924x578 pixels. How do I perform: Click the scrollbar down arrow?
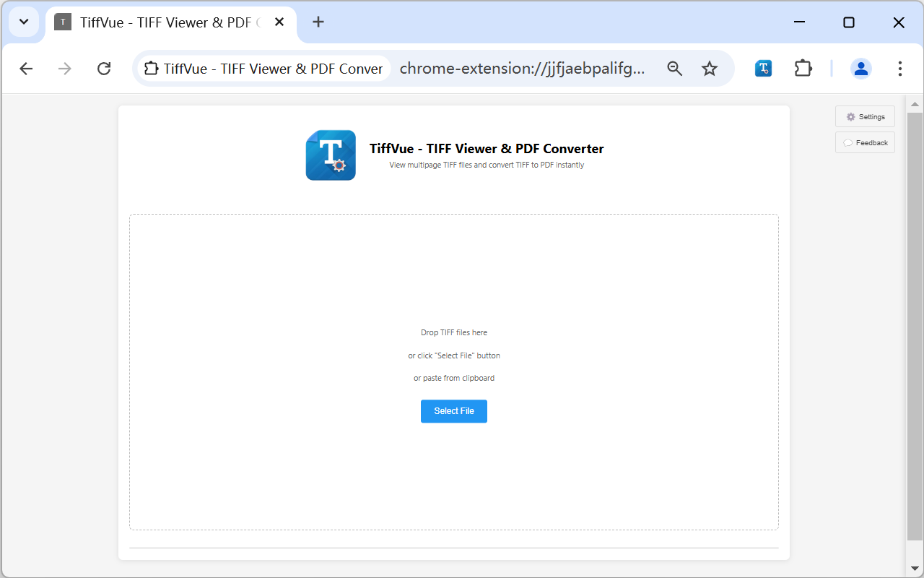(x=915, y=568)
